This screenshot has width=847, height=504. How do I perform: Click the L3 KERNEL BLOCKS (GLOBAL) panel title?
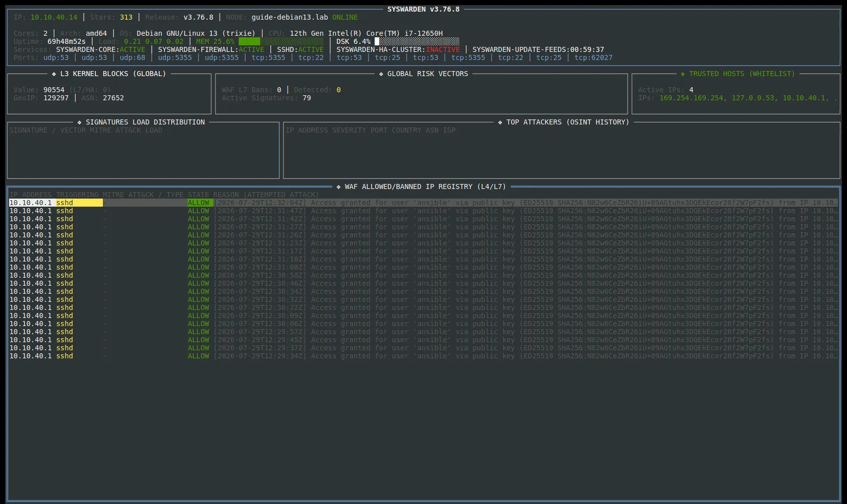113,74
